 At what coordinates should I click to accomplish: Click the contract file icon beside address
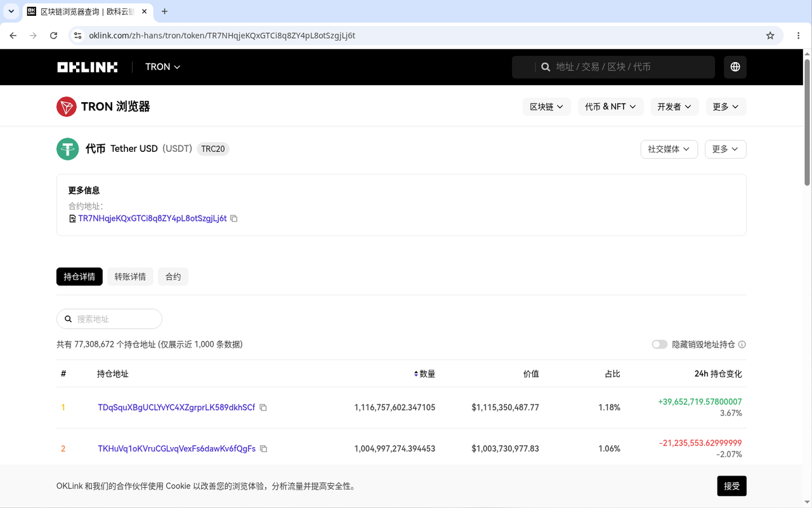[x=72, y=218]
